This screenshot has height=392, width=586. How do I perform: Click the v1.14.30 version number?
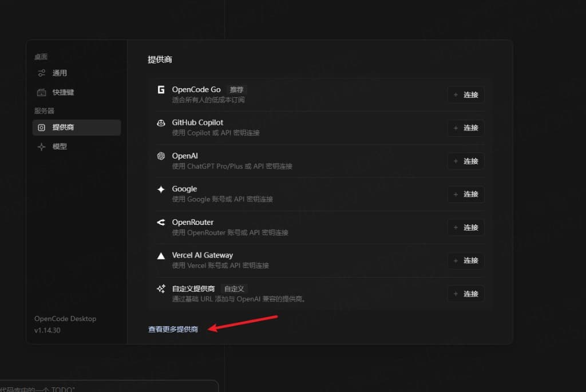coord(47,330)
